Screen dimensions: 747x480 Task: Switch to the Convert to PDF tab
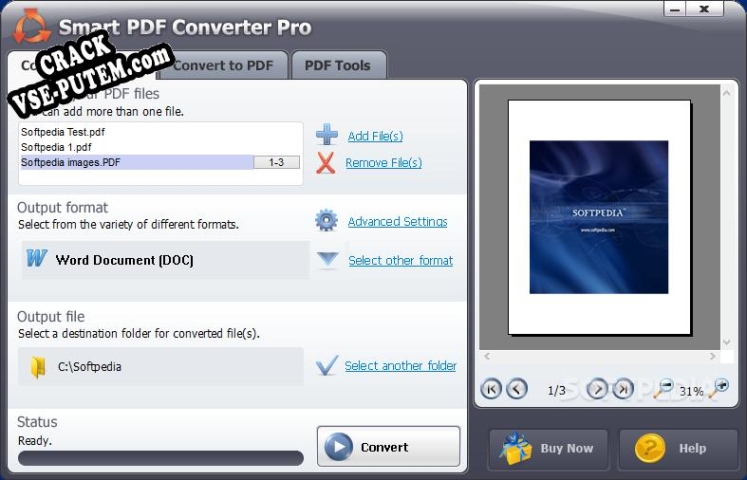pyautogui.click(x=223, y=65)
